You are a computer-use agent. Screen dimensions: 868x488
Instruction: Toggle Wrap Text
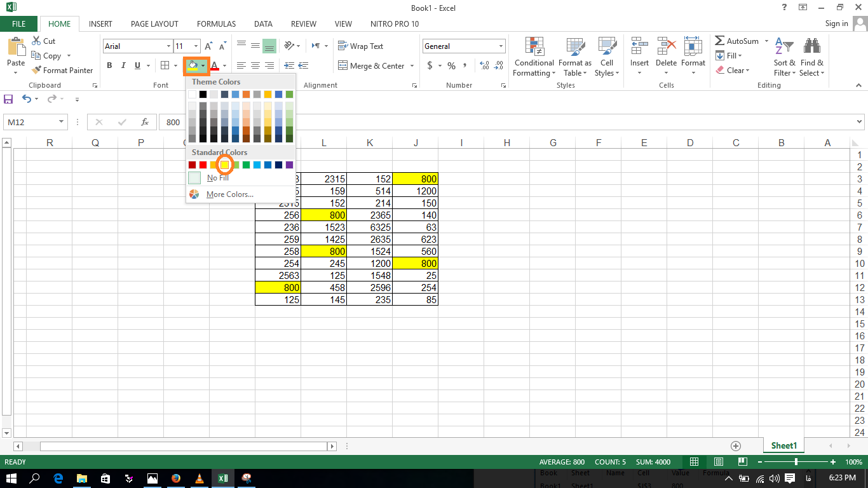(360, 46)
